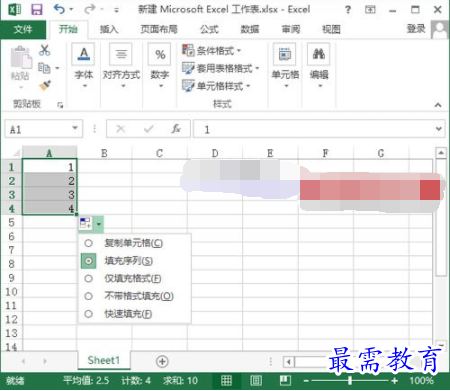Switch to the 视图 View tab
The image size is (450, 391).
coord(331,30)
